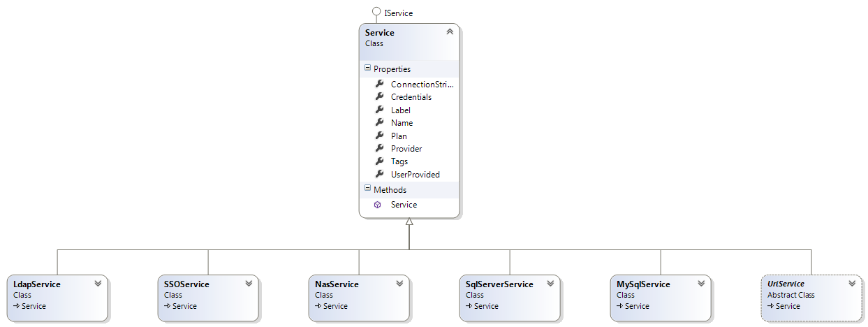Click the purple cube Service method icon
868x327 pixels.
pyautogui.click(x=378, y=205)
